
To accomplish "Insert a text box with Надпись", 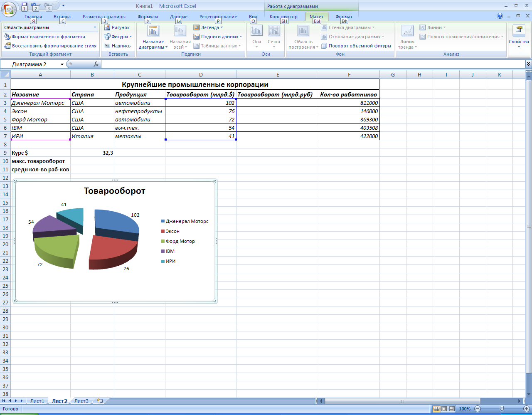I will pyautogui.click(x=117, y=46).
